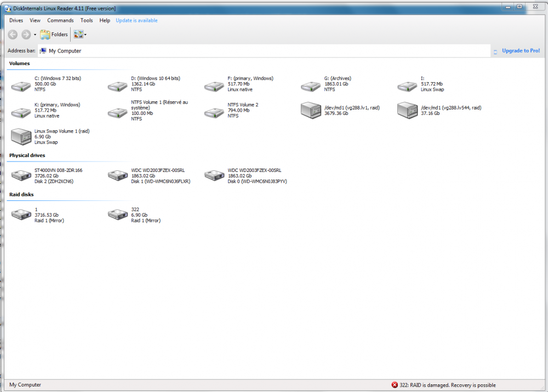This screenshot has width=548, height=392.
Task: Open the View menu
Action: 35,20
